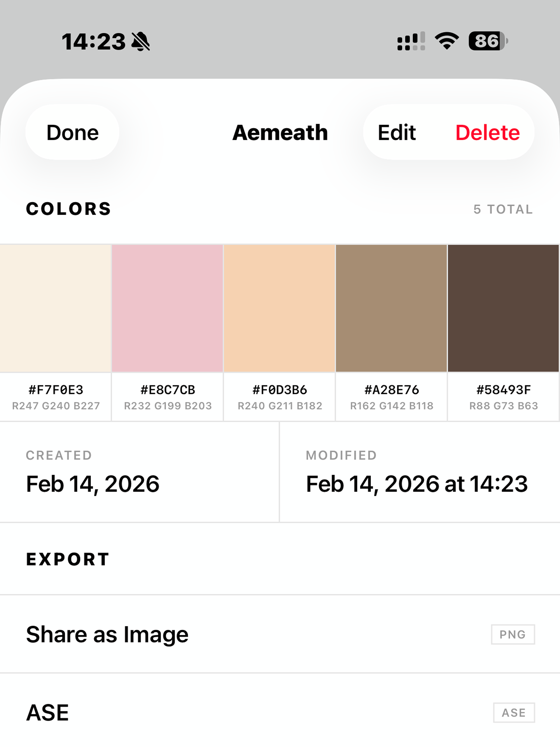The height and width of the screenshot is (747, 560).
Task: Tap the battery level indicator
Action: [488, 41]
